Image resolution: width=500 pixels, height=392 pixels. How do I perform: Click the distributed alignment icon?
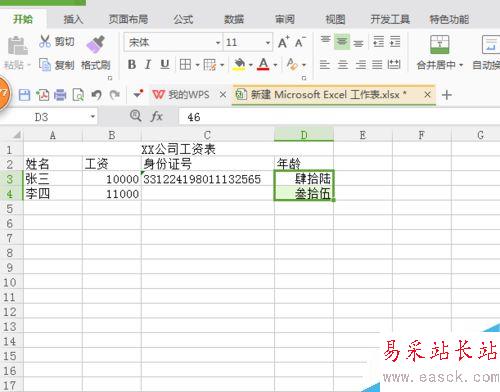pyautogui.click(x=394, y=64)
